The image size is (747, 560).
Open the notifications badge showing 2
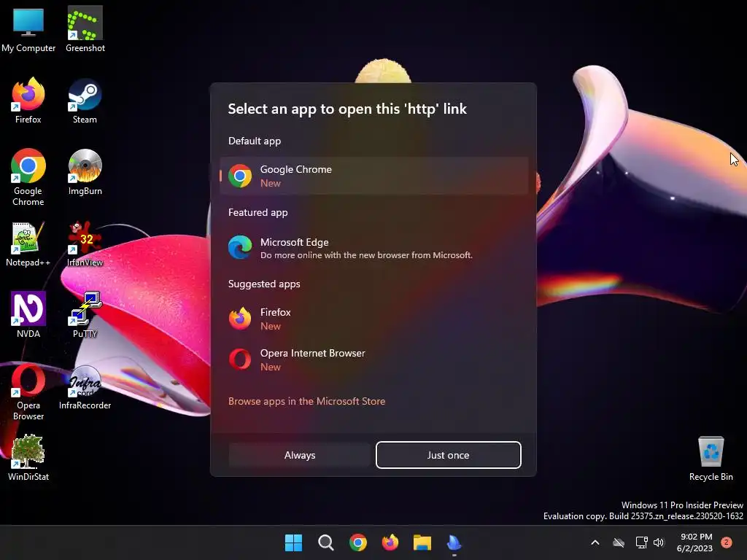click(x=727, y=542)
